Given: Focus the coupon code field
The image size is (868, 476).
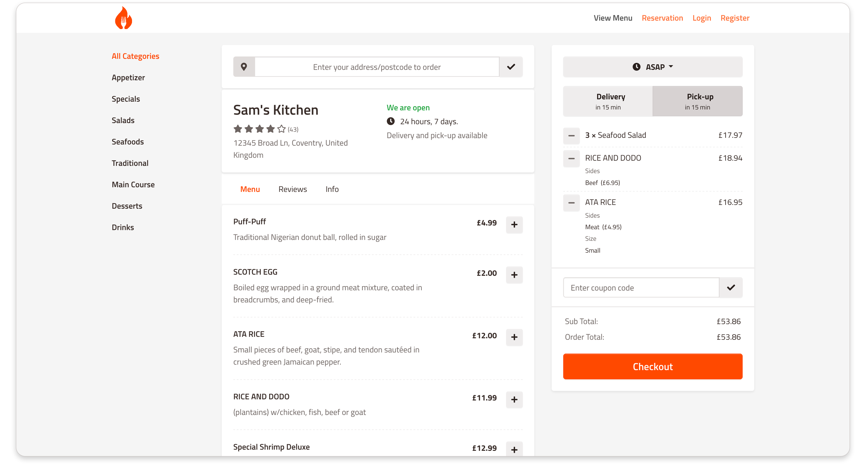Looking at the screenshot, I should 641,288.
